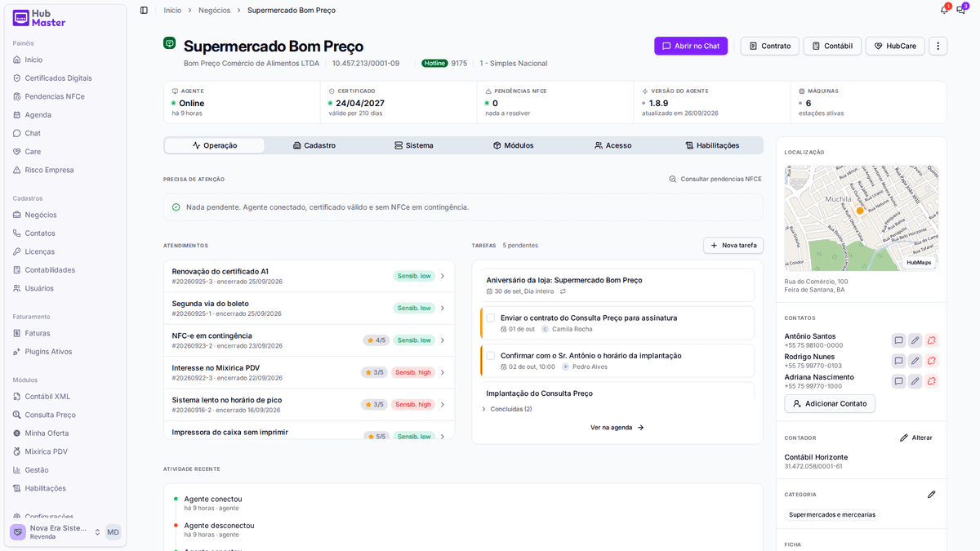The width and height of the screenshot is (980, 551).
Task: Open Faturas in the sidebar
Action: 67,333
